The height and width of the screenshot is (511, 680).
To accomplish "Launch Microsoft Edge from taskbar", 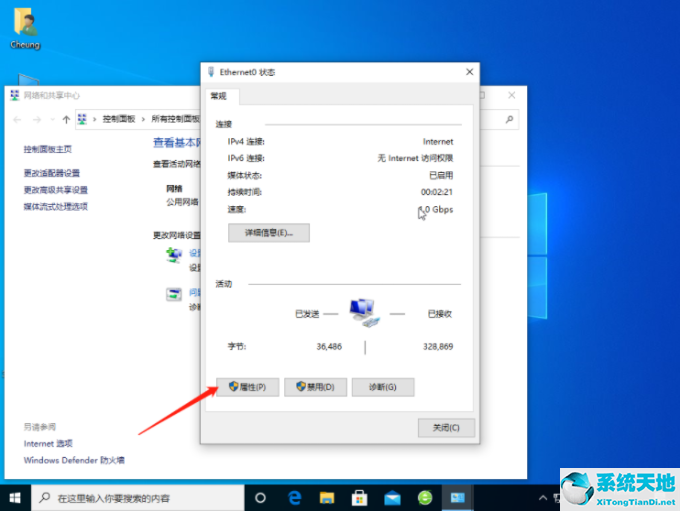I will tap(295, 498).
